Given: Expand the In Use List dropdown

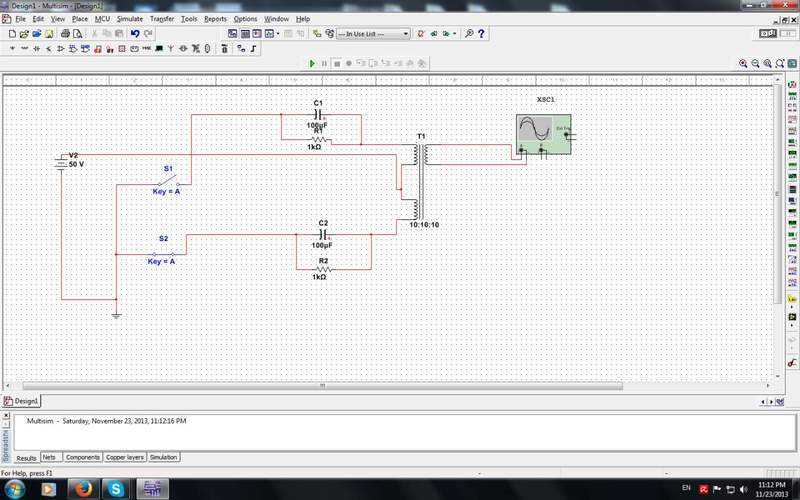Looking at the screenshot, I should pos(406,33).
